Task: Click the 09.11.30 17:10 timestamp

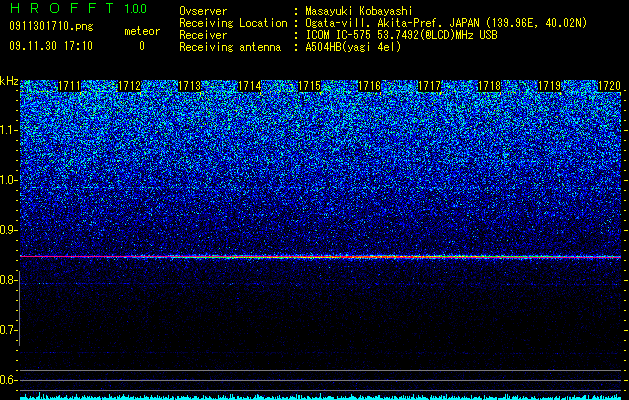Action: (51, 46)
